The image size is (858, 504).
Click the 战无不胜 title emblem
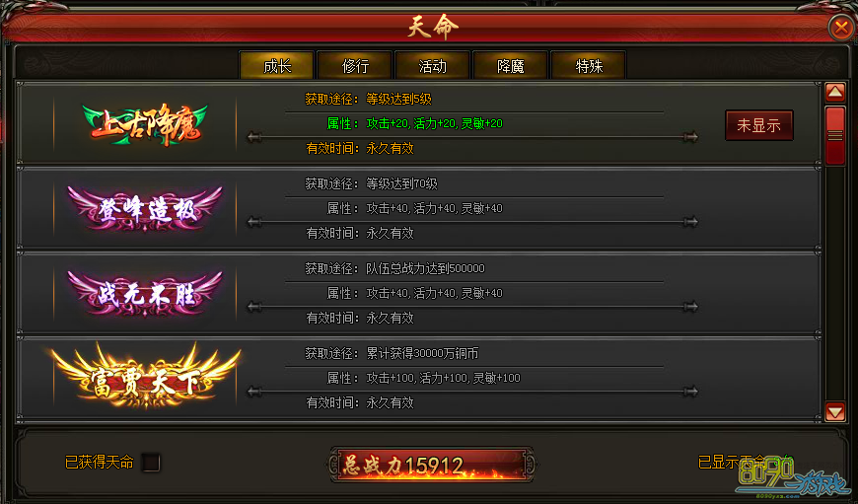pyautogui.click(x=145, y=293)
